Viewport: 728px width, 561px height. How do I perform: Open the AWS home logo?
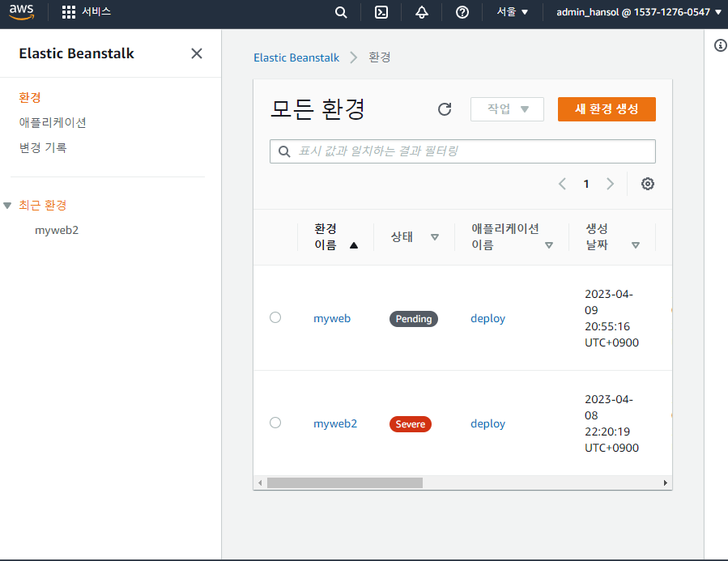21,12
